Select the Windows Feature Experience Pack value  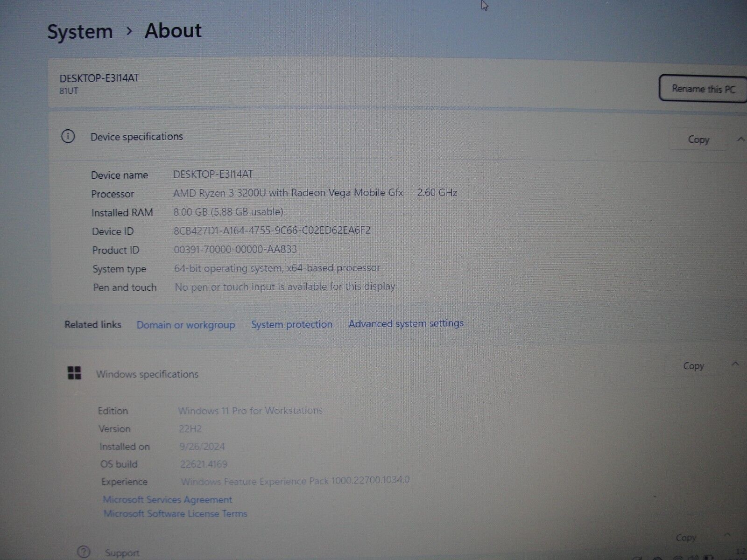pos(295,481)
